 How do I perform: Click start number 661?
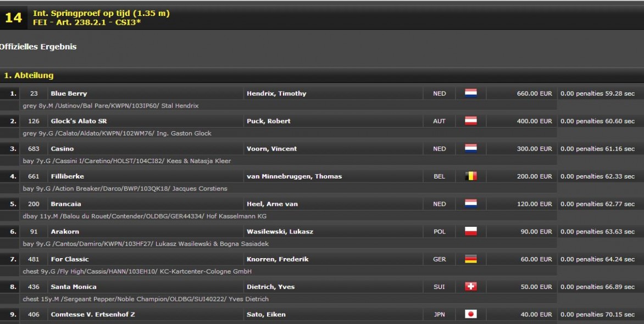[x=34, y=176]
